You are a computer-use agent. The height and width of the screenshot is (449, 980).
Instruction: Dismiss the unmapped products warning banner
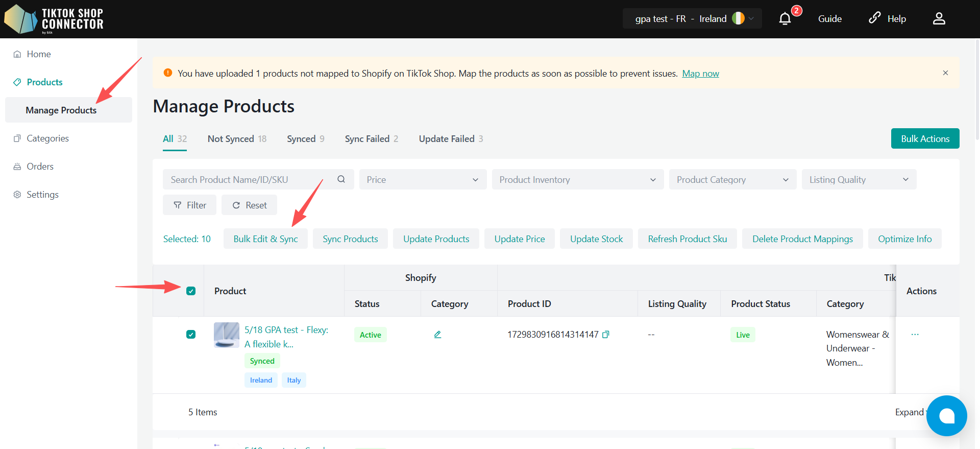945,73
